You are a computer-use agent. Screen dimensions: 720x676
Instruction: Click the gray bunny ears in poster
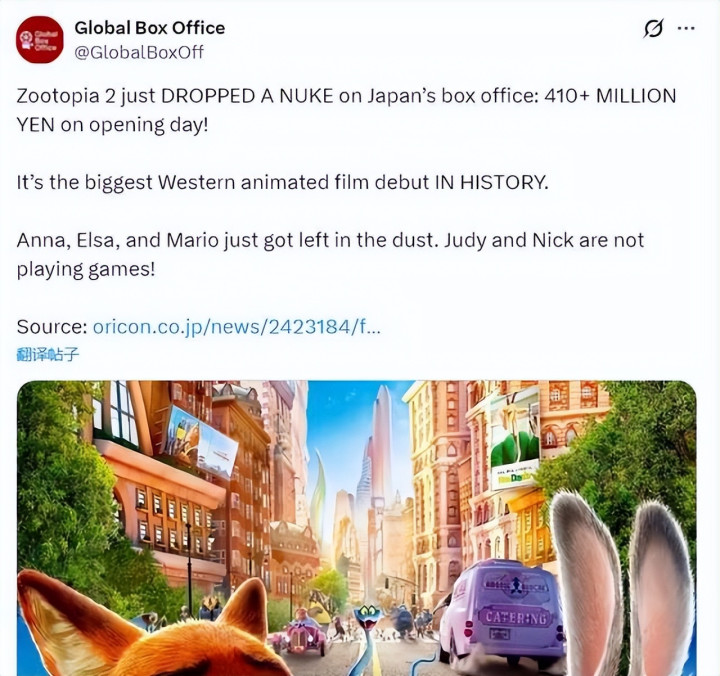click(622, 583)
